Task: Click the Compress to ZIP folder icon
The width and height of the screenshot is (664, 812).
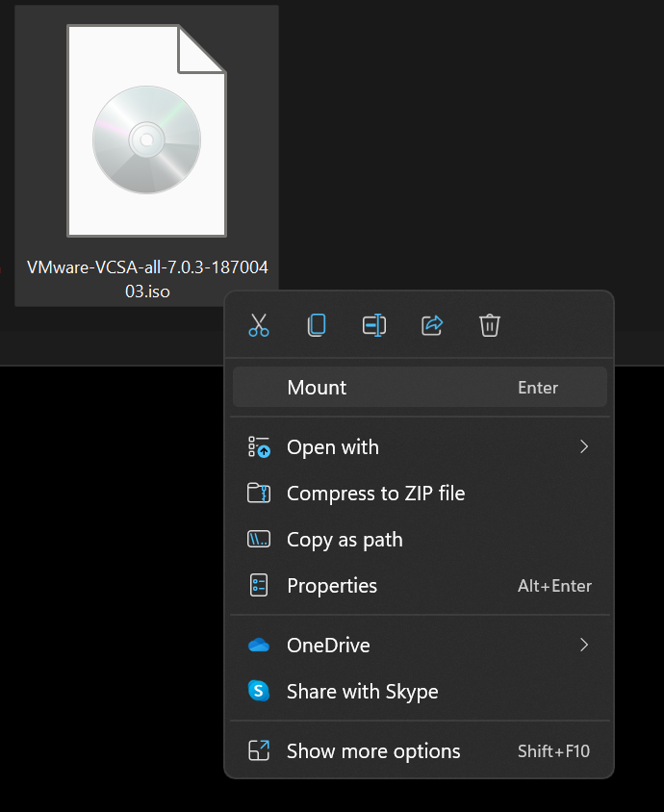Action: 259,493
